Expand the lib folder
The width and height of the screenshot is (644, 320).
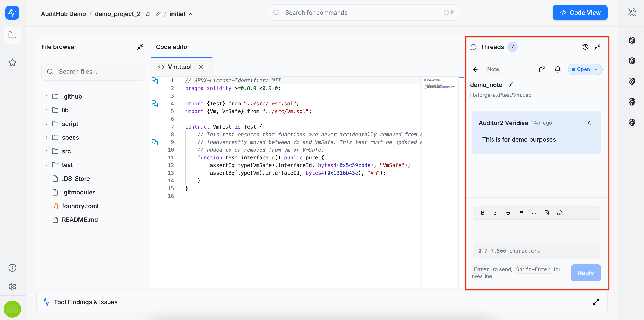[65, 110]
